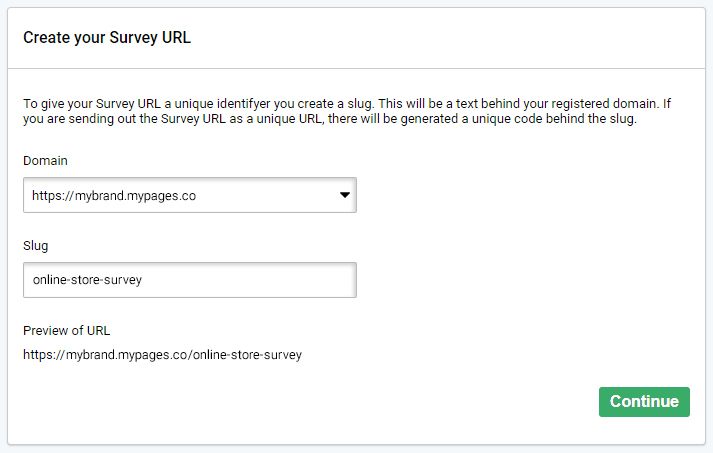Click empty space inside the Slug field
713x453 pixels.
pos(260,280)
